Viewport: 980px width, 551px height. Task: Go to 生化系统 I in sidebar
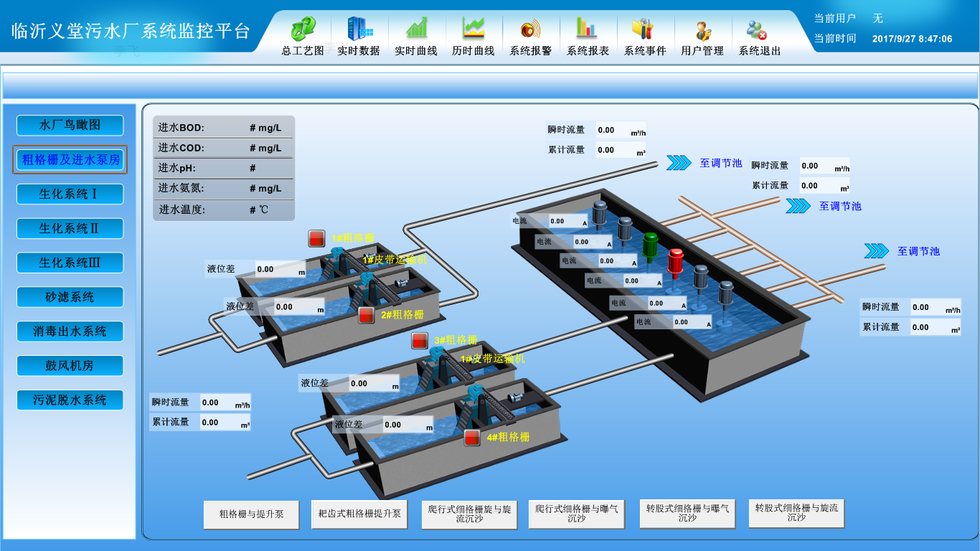(70, 194)
